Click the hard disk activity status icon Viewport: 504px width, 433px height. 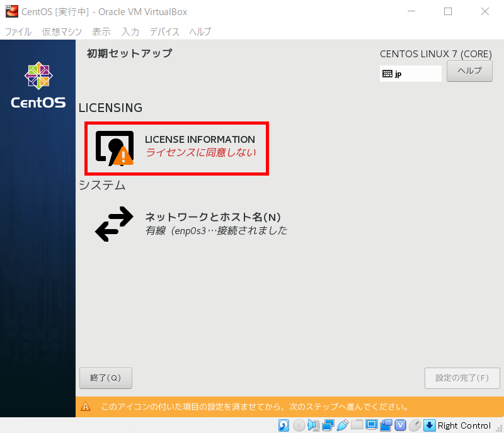pos(283,425)
